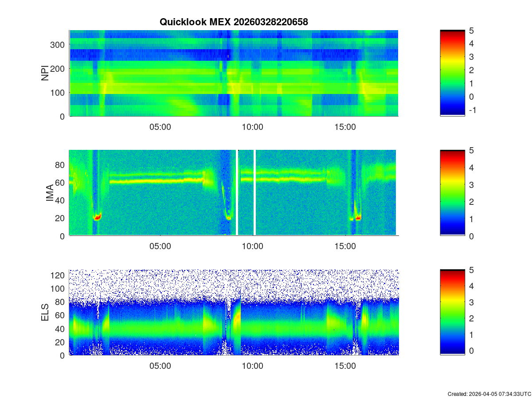Click the 10:00 tick under NPI panel

(253, 127)
